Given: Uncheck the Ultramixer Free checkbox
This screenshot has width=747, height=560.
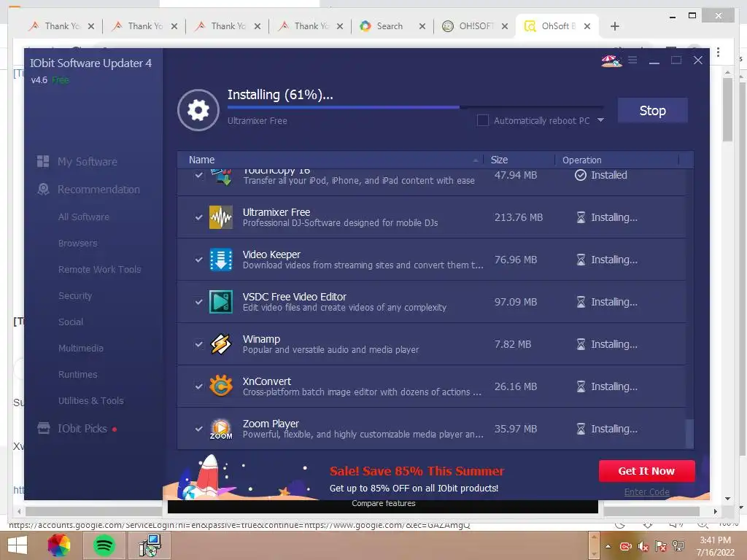Looking at the screenshot, I should point(199,217).
